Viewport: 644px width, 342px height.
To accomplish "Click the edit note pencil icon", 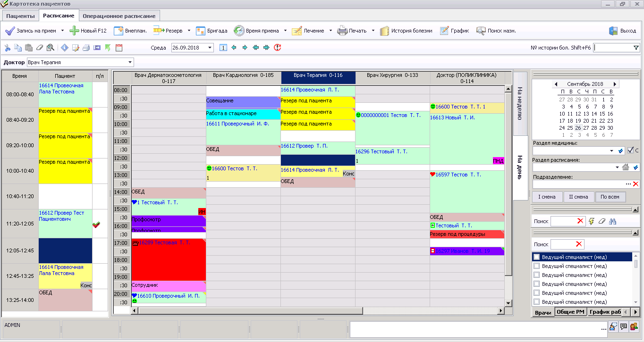I will (x=76, y=48).
